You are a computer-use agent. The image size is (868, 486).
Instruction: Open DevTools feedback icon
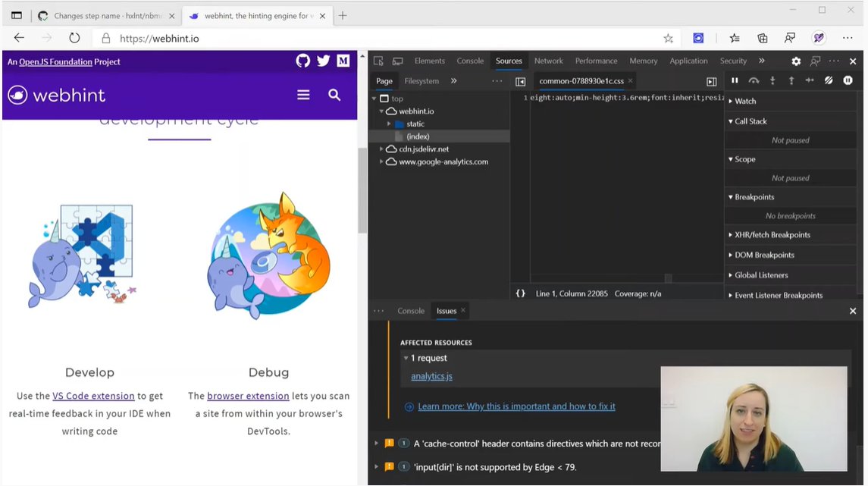[x=816, y=61]
